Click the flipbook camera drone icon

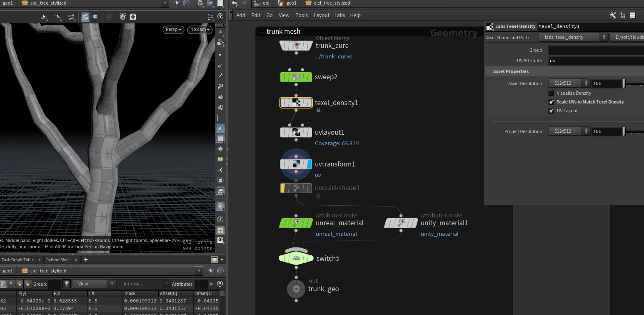122,17
